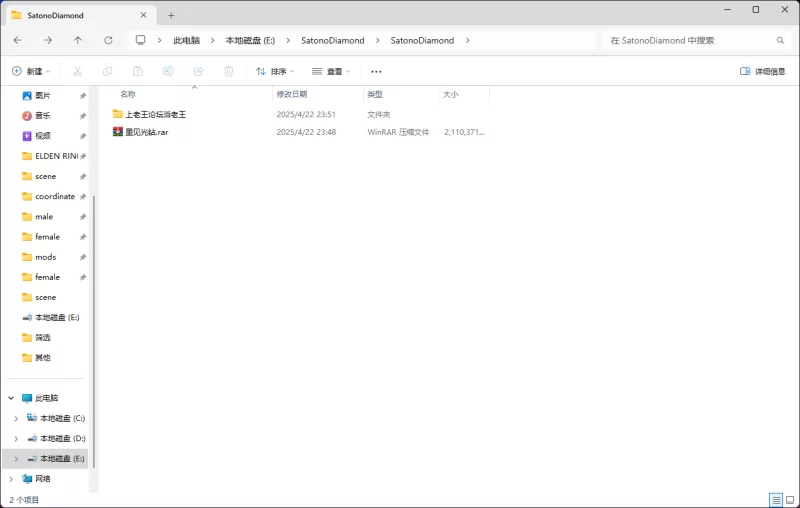
Task: Open 音乐 in the sidebar
Action: [43, 116]
